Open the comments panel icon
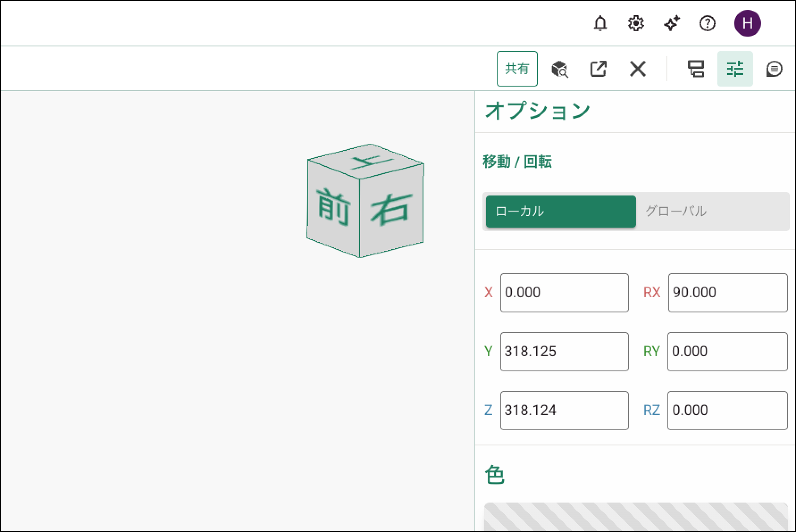 [x=774, y=69]
